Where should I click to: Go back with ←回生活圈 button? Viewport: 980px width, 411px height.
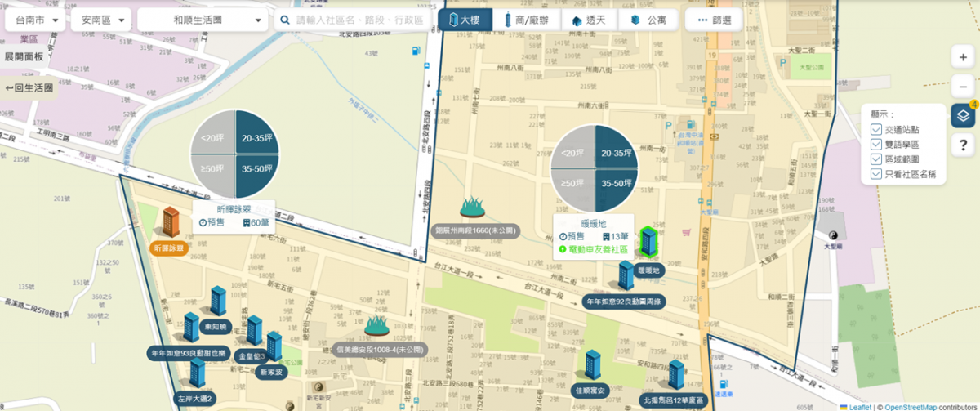29,87
